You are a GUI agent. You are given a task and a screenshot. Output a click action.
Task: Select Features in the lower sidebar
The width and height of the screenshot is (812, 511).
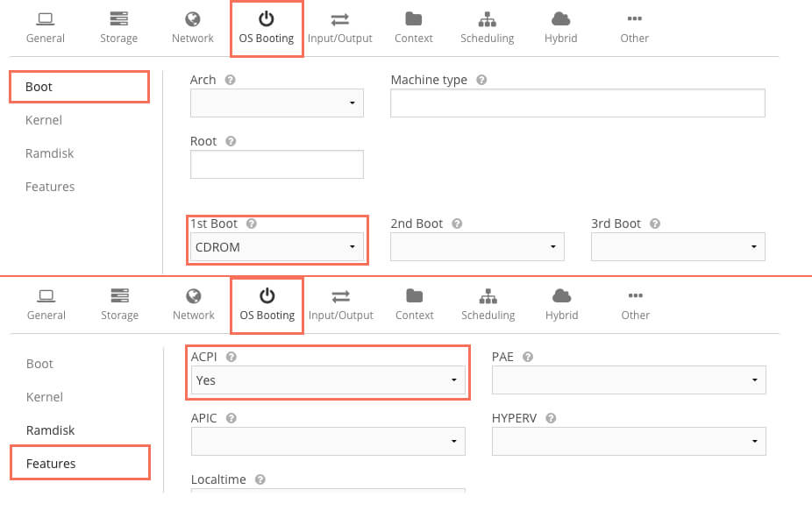[x=51, y=464]
